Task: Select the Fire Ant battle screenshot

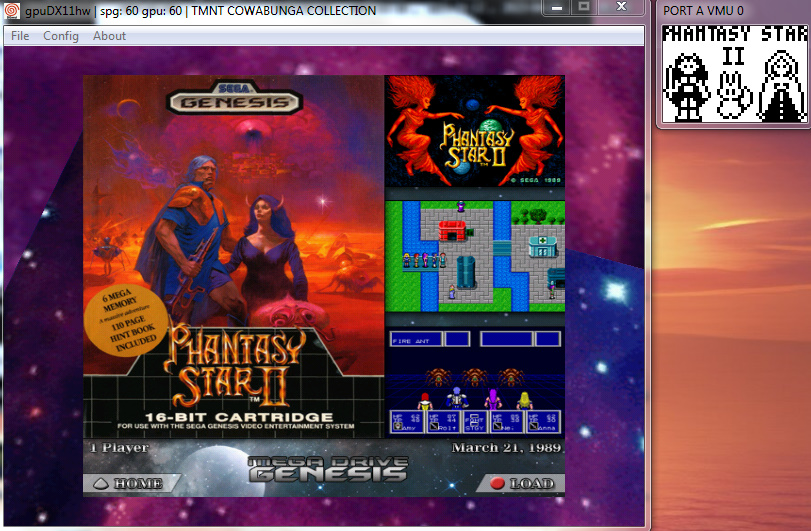Action: click(x=475, y=382)
